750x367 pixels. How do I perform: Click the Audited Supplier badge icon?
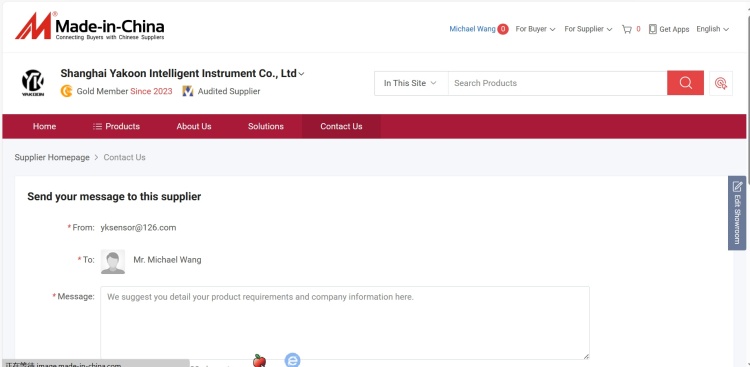188,91
